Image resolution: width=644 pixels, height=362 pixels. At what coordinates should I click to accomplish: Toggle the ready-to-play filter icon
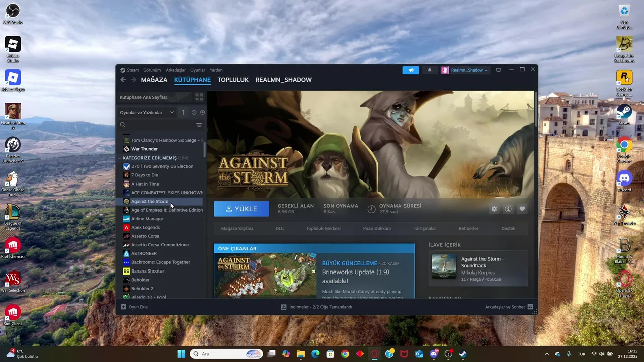203,112
